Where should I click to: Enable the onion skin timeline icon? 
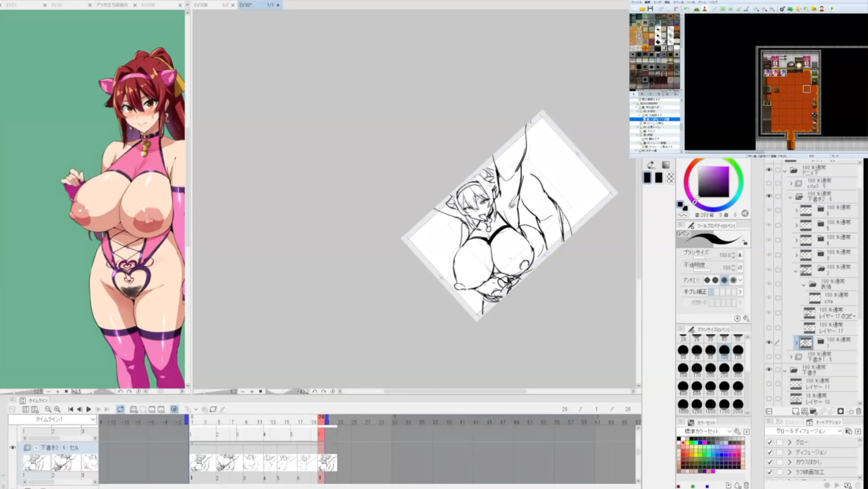pos(174,409)
